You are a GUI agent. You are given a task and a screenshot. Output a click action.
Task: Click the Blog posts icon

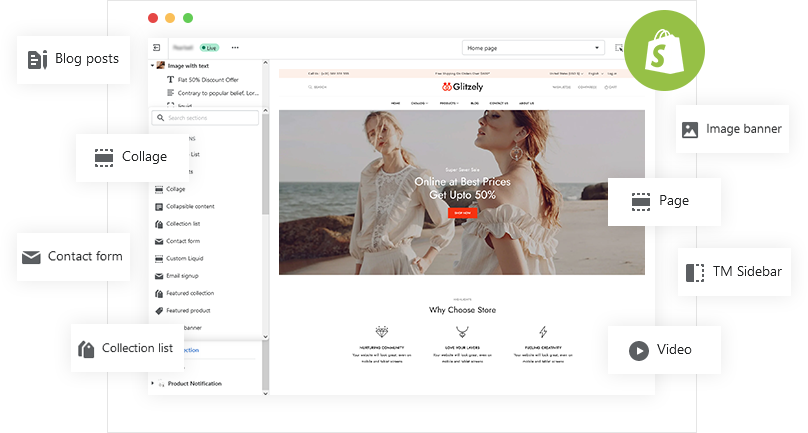coord(38,59)
